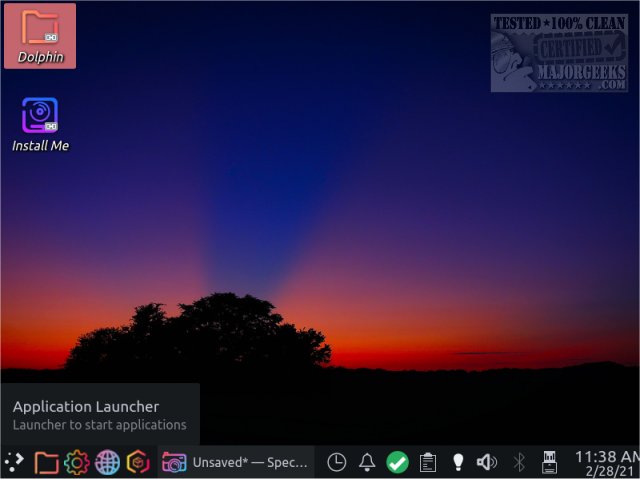
Task: Open the removable USB device tray icon
Action: coord(549,462)
